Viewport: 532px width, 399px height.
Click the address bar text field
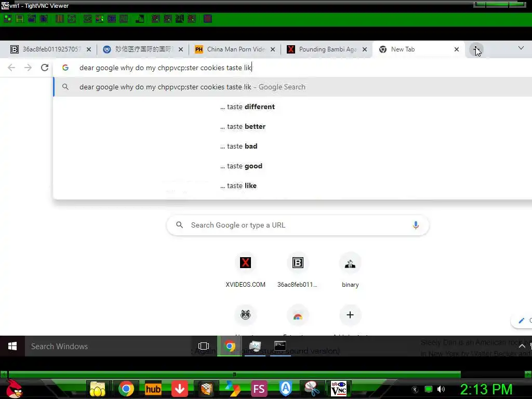[294, 68]
